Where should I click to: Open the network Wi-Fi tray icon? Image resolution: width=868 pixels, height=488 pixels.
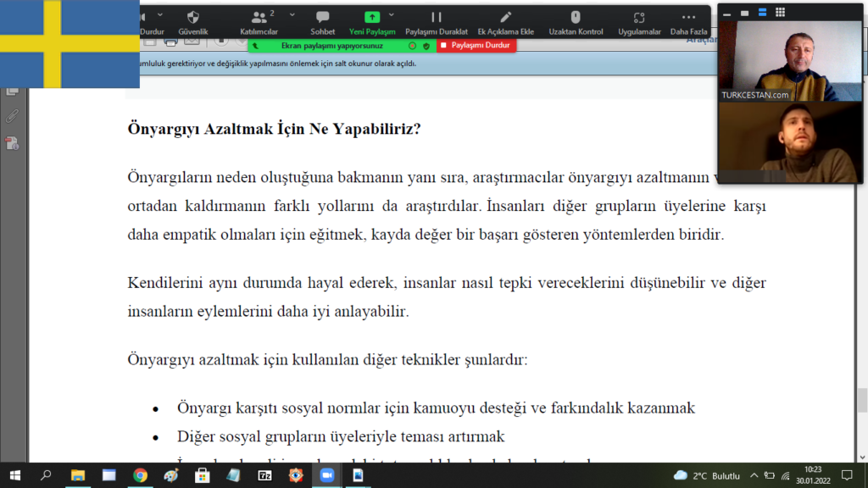(786, 476)
